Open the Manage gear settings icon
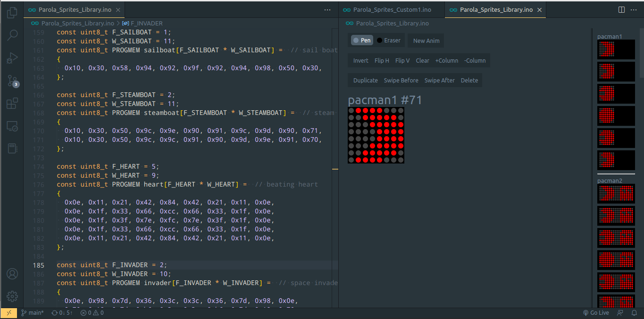Image resolution: width=644 pixels, height=319 pixels. coord(12,296)
